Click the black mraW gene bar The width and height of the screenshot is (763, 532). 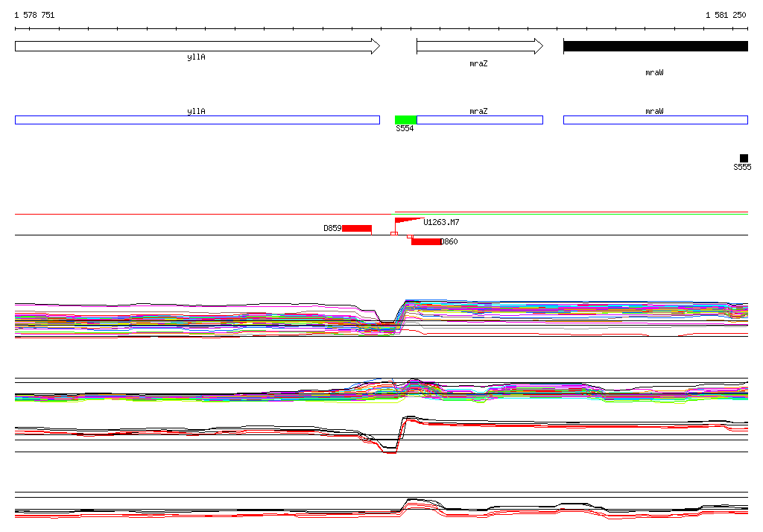(656, 46)
